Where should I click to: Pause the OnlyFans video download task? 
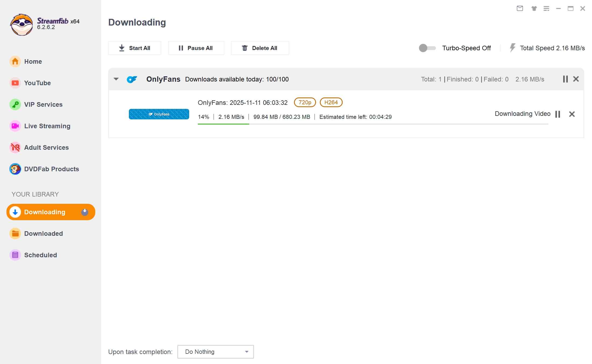pos(558,114)
